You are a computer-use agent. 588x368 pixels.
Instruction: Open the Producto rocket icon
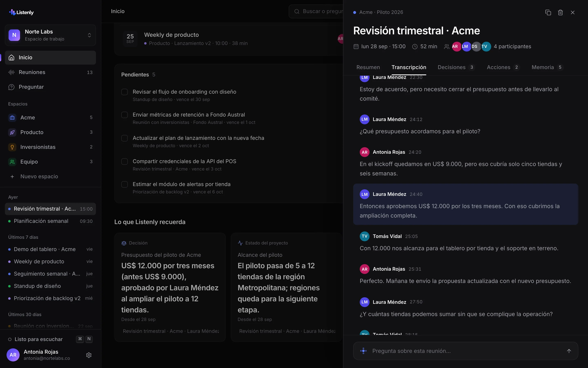(x=12, y=132)
